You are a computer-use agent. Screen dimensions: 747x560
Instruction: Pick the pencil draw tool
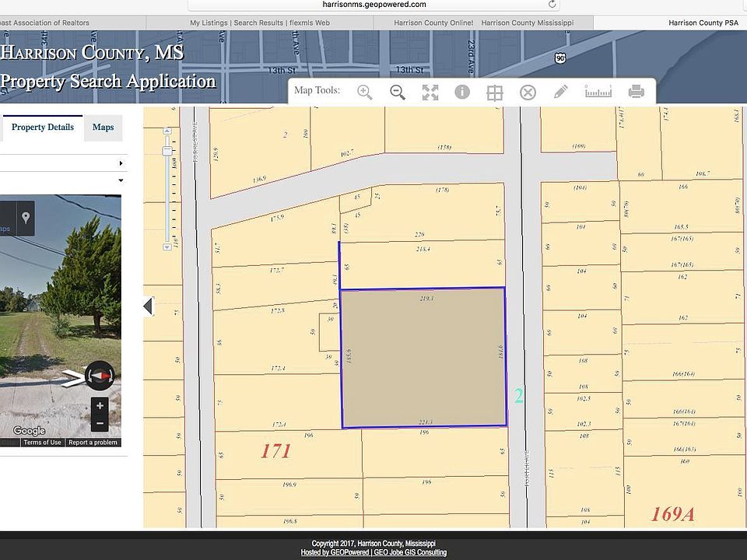point(561,92)
